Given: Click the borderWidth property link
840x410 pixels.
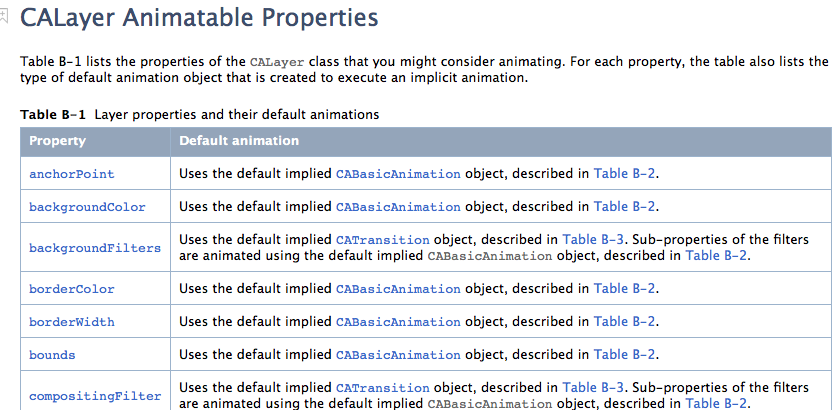Looking at the screenshot, I should [72, 322].
